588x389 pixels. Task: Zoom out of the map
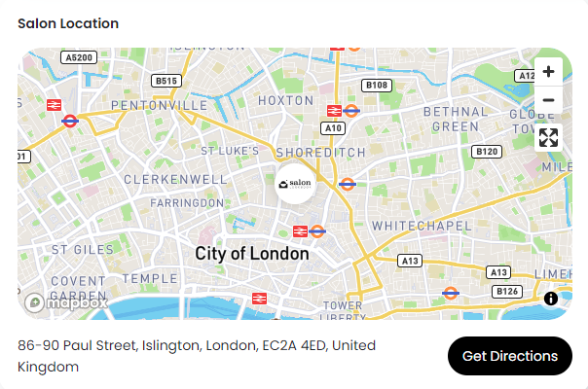coord(548,100)
